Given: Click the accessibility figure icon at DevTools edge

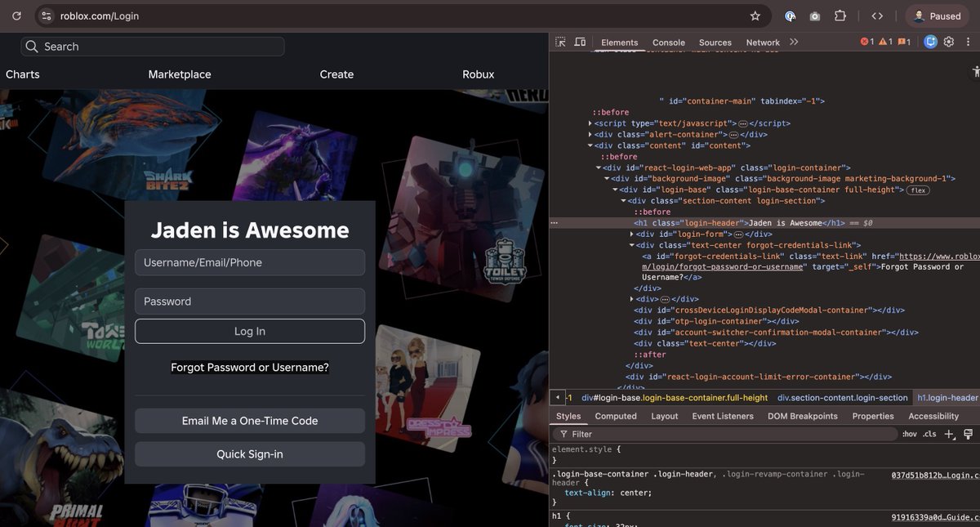Looking at the screenshot, I should tap(977, 72).
